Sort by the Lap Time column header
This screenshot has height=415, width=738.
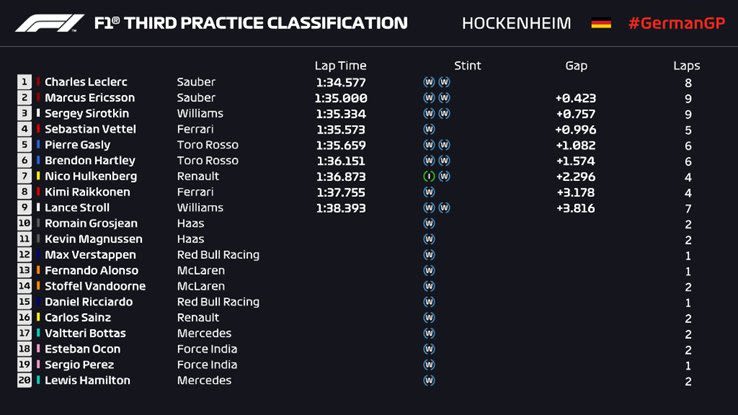pyautogui.click(x=340, y=65)
